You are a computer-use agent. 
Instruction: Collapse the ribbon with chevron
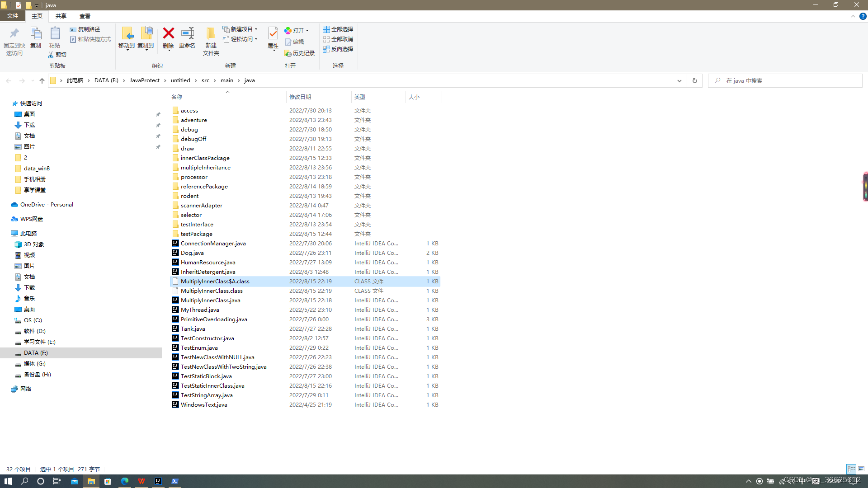pos(853,16)
